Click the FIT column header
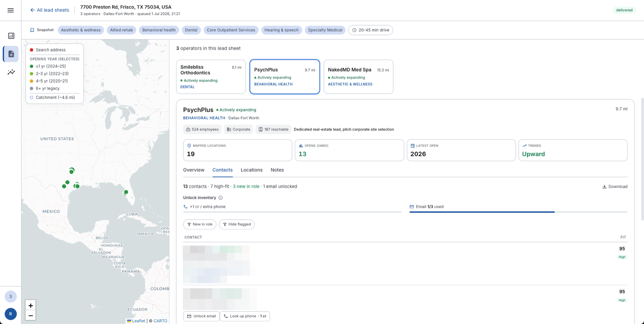The height and width of the screenshot is (324, 644). click(623, 237)
